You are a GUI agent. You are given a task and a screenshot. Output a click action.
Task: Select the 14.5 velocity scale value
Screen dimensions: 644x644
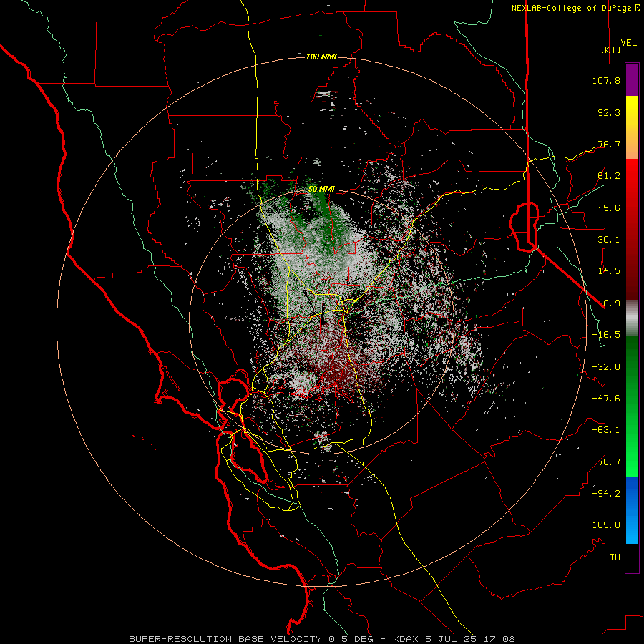[609, 271]
